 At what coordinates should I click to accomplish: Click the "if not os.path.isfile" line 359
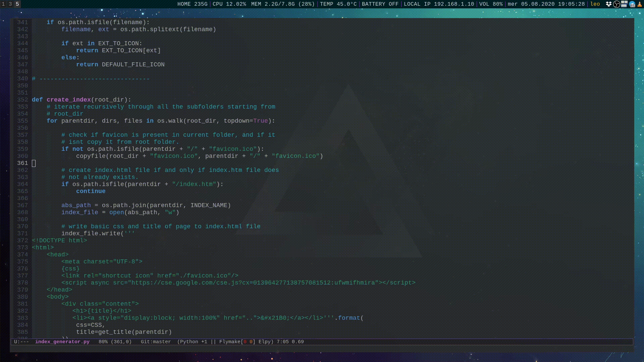(163, 149)
